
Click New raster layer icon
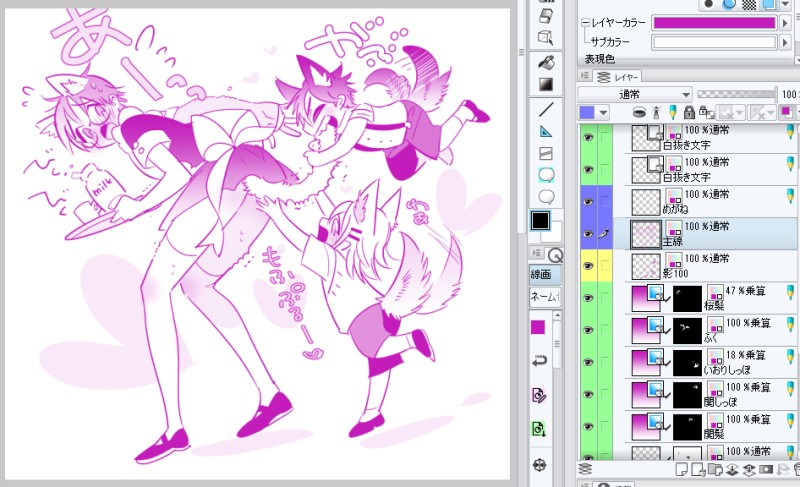681,470
